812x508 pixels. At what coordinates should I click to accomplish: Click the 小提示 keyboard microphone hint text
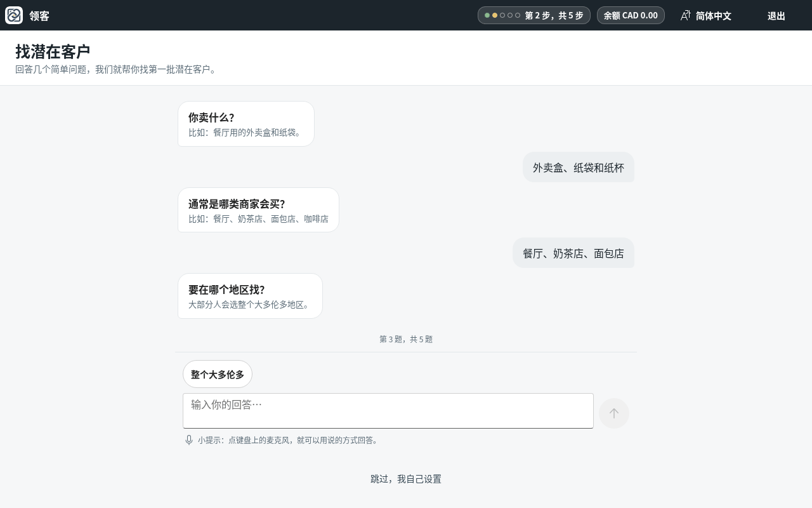click(289, 440)
